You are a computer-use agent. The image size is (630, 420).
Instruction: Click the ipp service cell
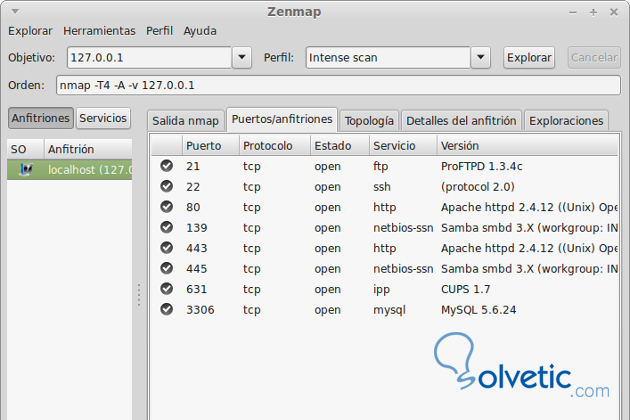click(x=381, y=290)
